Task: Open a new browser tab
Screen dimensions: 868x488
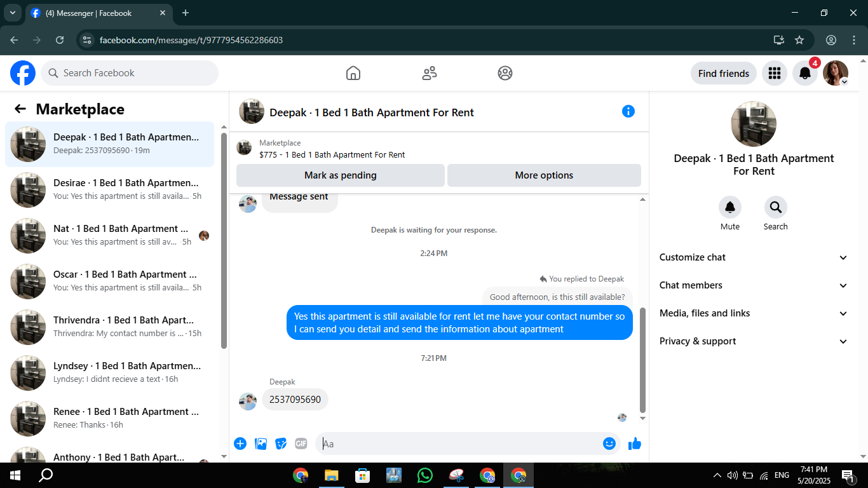Action: tap(186, 13)
